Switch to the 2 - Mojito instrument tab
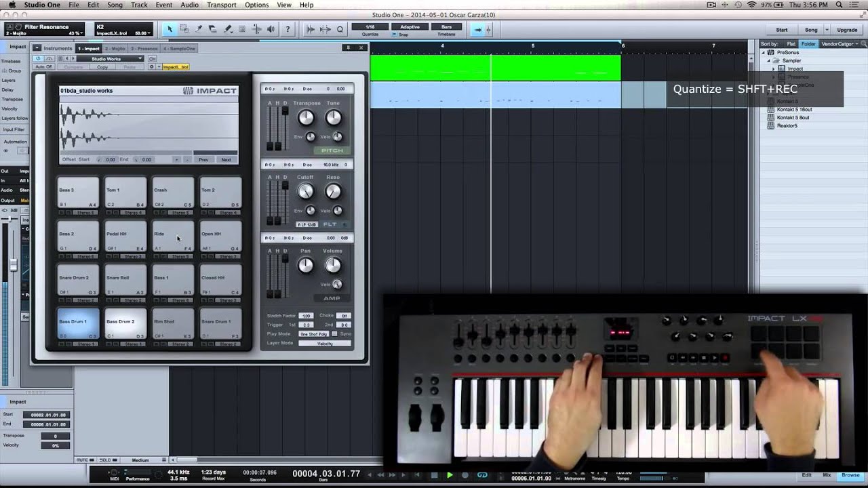Screen dimensions: 868x488 115,49
